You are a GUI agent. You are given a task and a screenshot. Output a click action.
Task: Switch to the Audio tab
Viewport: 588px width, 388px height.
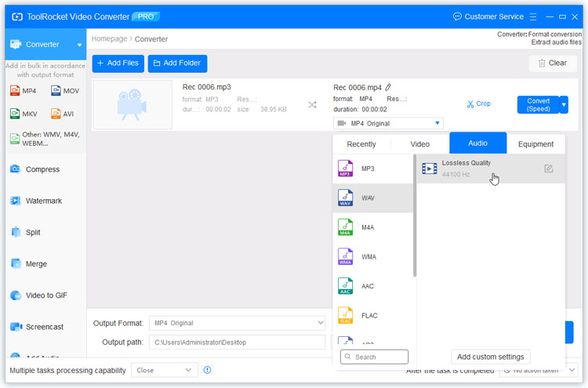pos(477,143)
